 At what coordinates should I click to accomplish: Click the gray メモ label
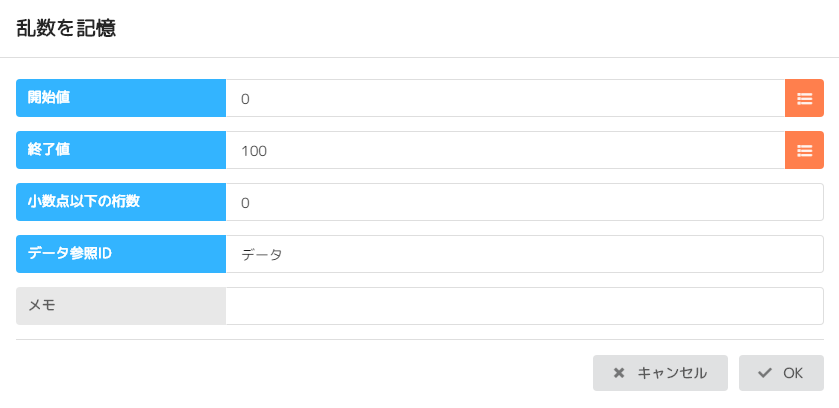[120, 306]
